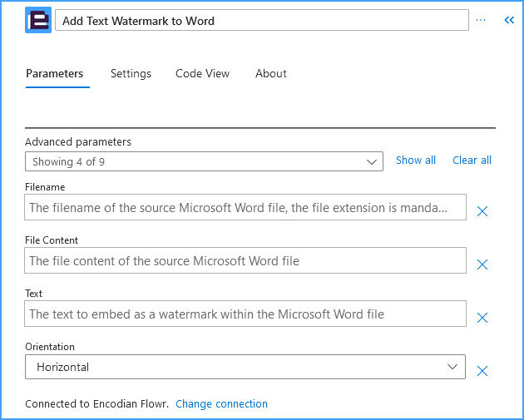Viewport: 524px width, 420px height.
Task: Focus the Filename input field
Action: (x=245, y=207)
